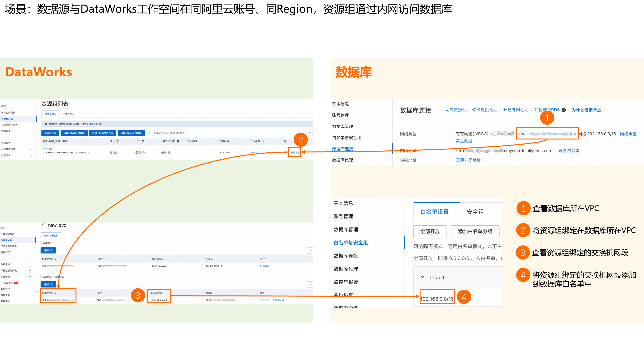The width and height of the screenshot is (644, 362).
Task: Click the search magnifier in the resource group search box
Action: click(150, 133)
